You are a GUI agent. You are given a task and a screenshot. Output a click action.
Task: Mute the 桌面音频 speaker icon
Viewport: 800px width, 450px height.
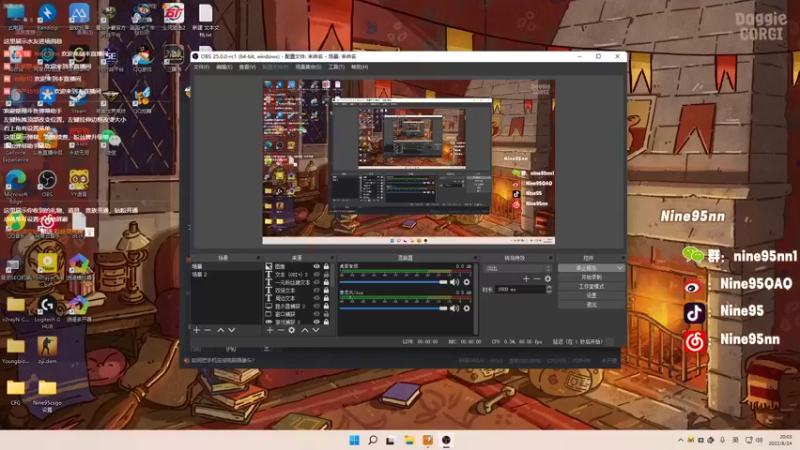[455, 282]
